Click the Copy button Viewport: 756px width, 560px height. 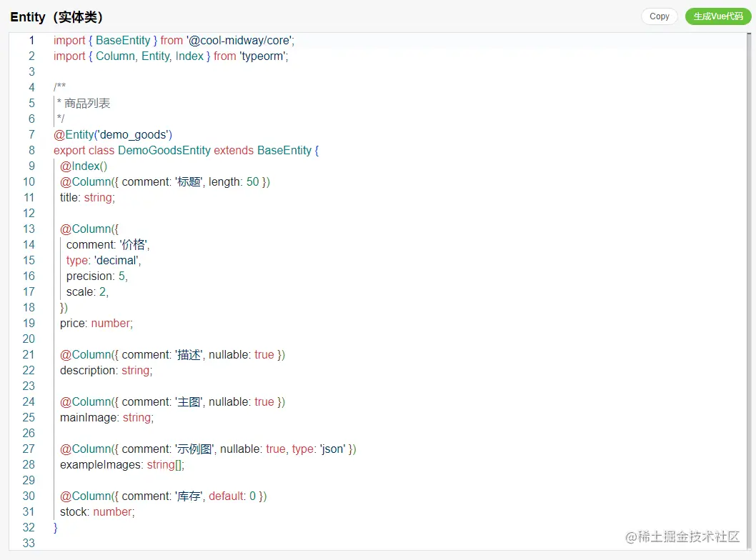pyautogui.click(x=659, y=16)
